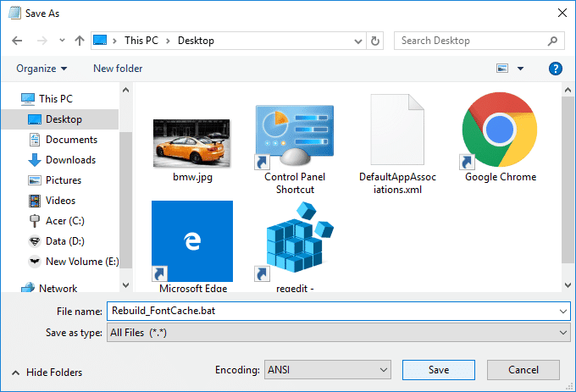Viewport: 576px width, 392px height.
Task: Click the search magnifier icon
Action: [553, 41]
